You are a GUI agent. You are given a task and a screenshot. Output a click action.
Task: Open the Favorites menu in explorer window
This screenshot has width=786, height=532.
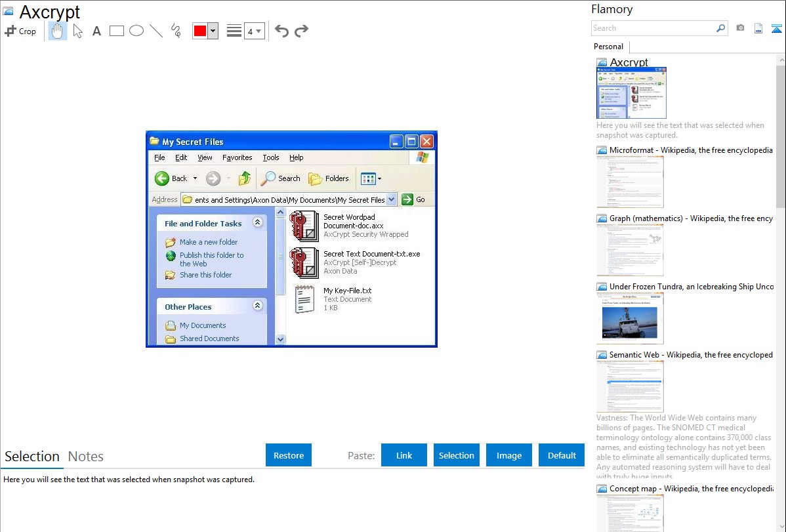[237, 157]
